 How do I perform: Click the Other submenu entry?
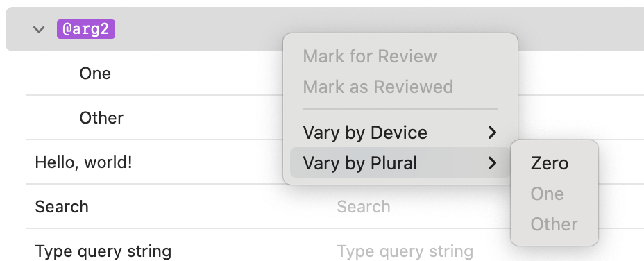pos(554,224)
